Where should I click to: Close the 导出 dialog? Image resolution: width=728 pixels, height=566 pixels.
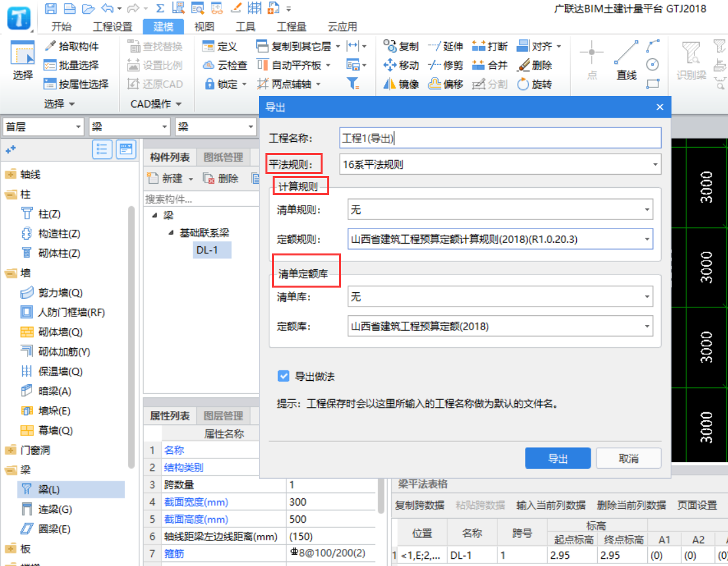(660, 107)
